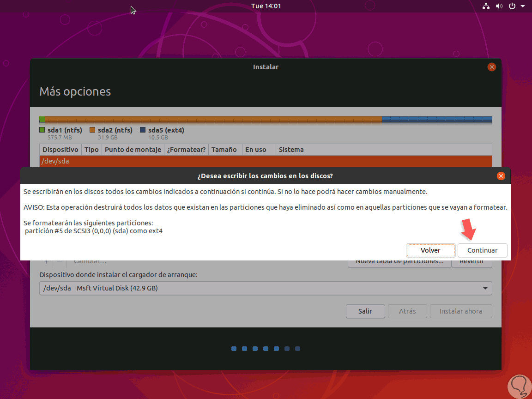Click the '31.9 GB' size label under sda2
This screenshot has width=532, height=399.
[x=108, y=138]
